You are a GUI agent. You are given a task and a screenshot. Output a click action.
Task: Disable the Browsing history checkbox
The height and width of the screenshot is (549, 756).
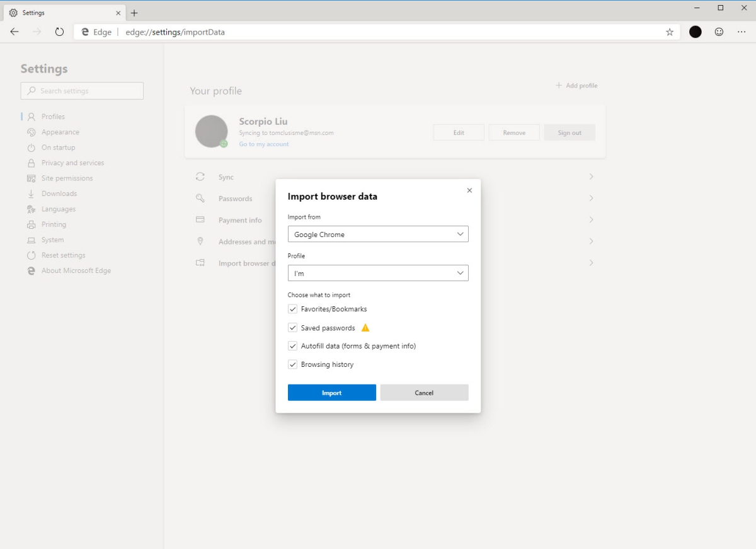point(293,364)
